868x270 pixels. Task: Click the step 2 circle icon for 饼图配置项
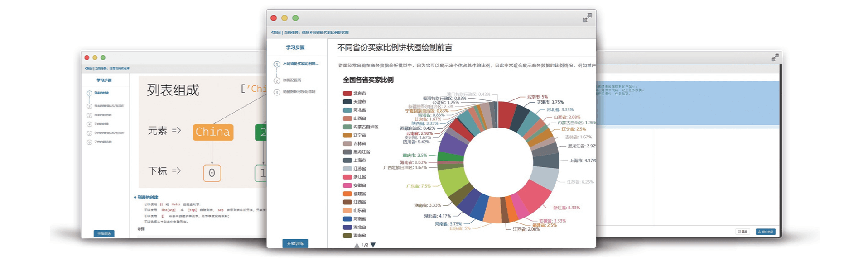click(277, 81)
